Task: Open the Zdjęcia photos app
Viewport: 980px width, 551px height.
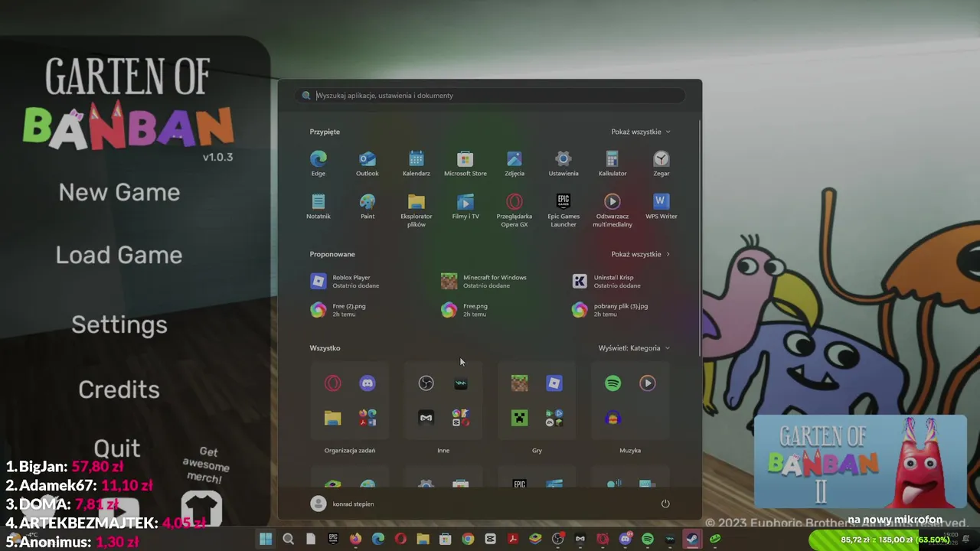Action: 514,163
